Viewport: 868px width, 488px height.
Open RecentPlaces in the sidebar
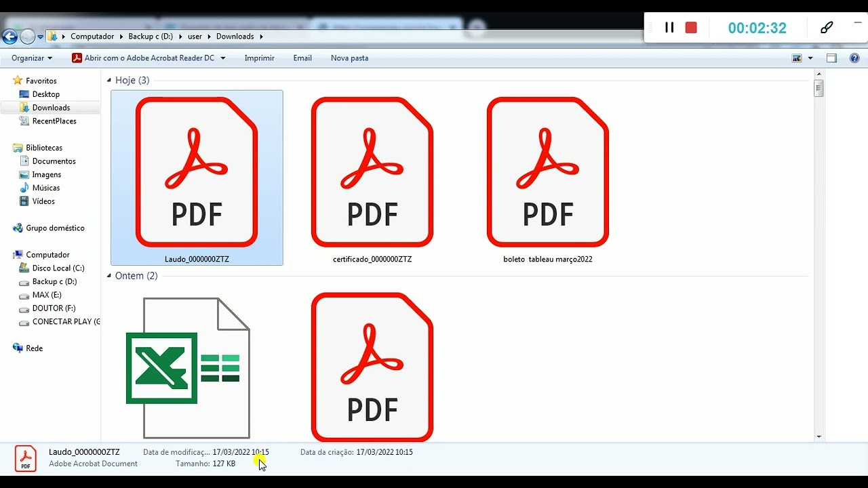coord(54,121)
